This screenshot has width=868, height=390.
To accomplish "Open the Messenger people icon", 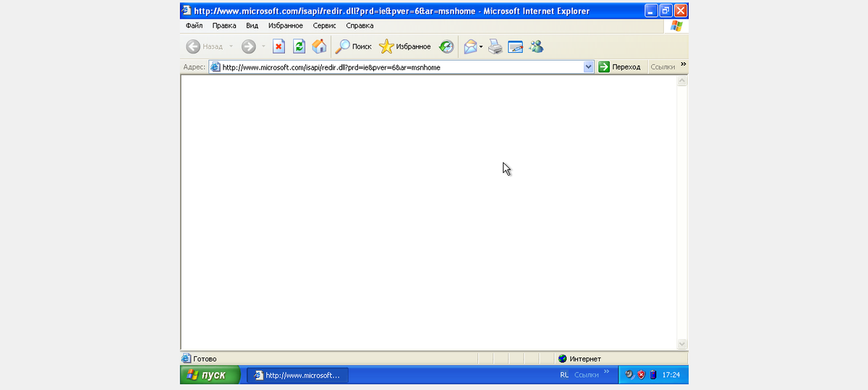I will [536, 46].
